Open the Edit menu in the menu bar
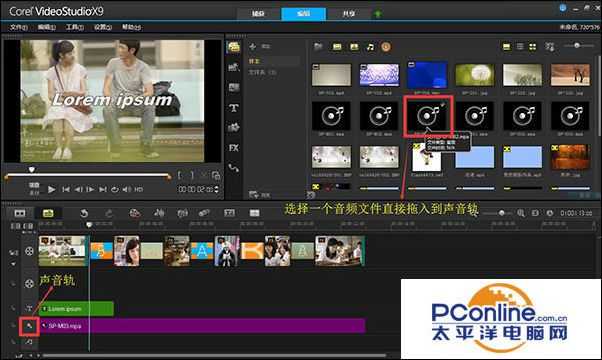Viewport: 602px width, 360px height. click(x=47, y=27)
